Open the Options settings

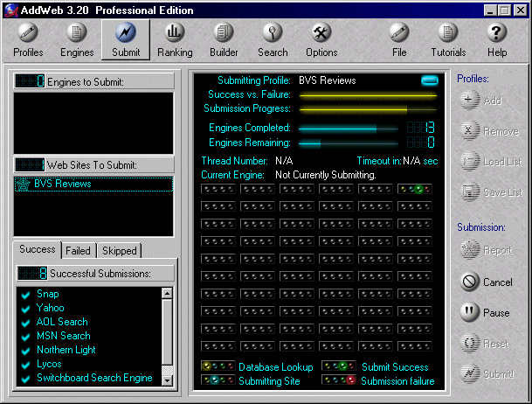tap(321, 40)
